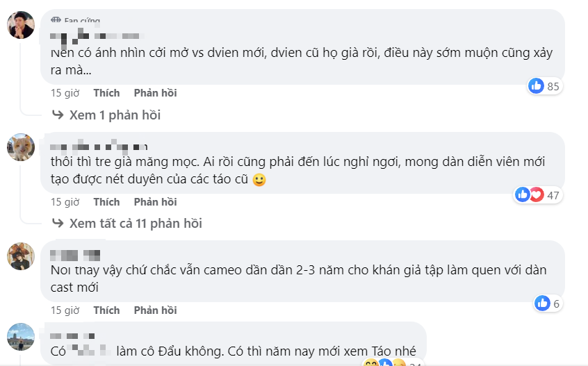Image resolution: width=588 pixels, height=366 pixels.
Task: Click the 15 giờ timestamp of third comment
Action: [x=65, y=310]
